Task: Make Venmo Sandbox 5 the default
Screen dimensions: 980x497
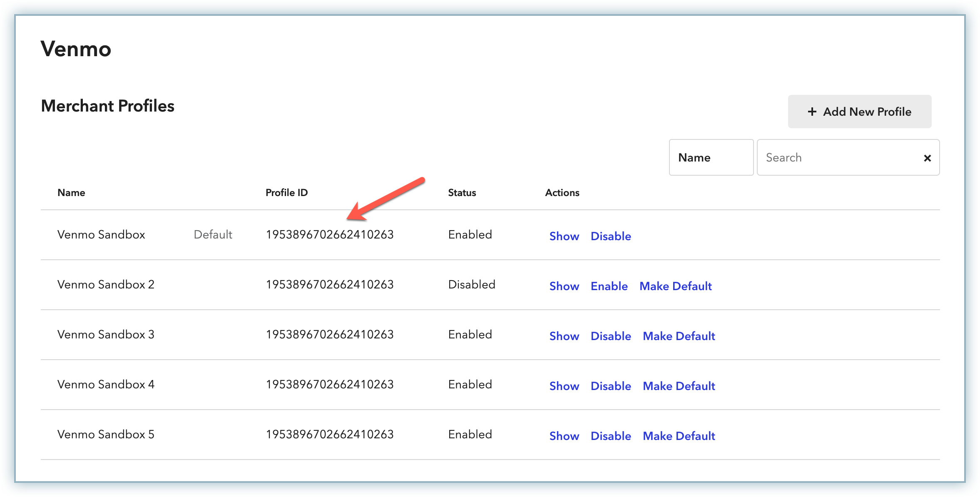Action: [679, 436]
